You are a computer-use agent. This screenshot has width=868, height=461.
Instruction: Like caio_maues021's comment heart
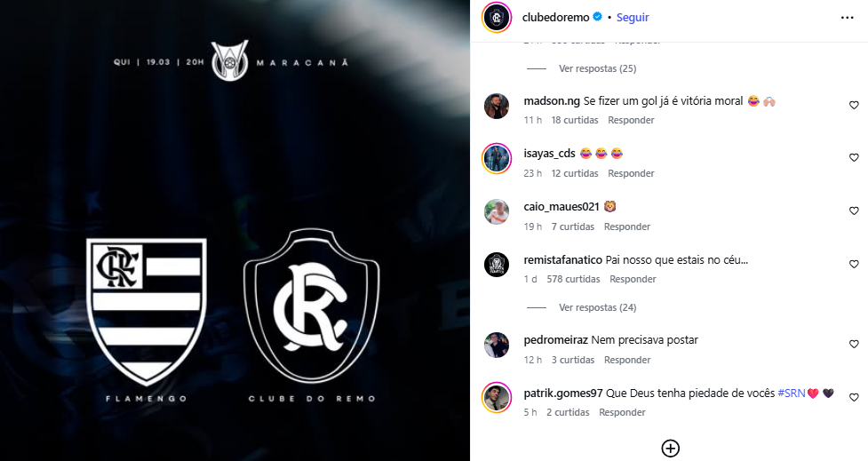[854, 211]
